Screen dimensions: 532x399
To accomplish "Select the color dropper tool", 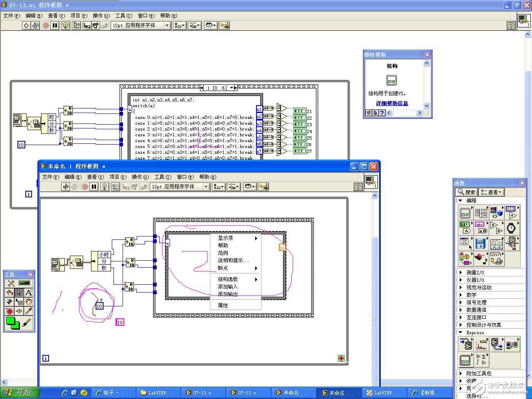I will click(29, 311).
